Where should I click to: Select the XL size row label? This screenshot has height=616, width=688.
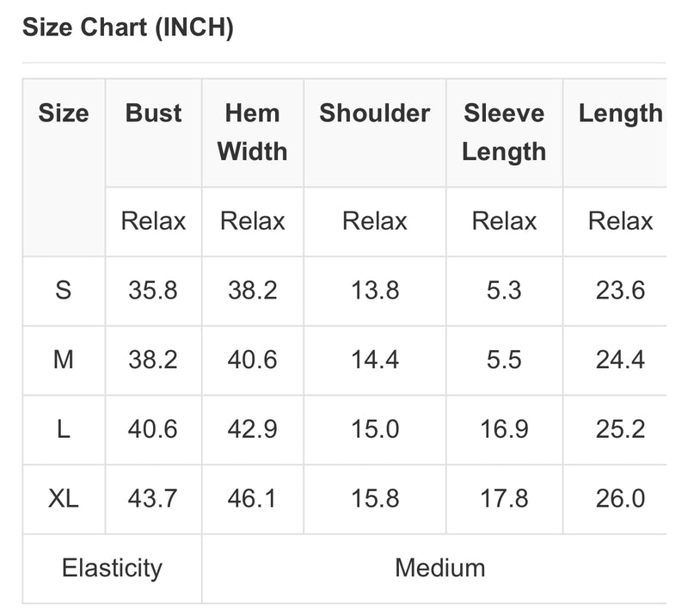(64, 498)
